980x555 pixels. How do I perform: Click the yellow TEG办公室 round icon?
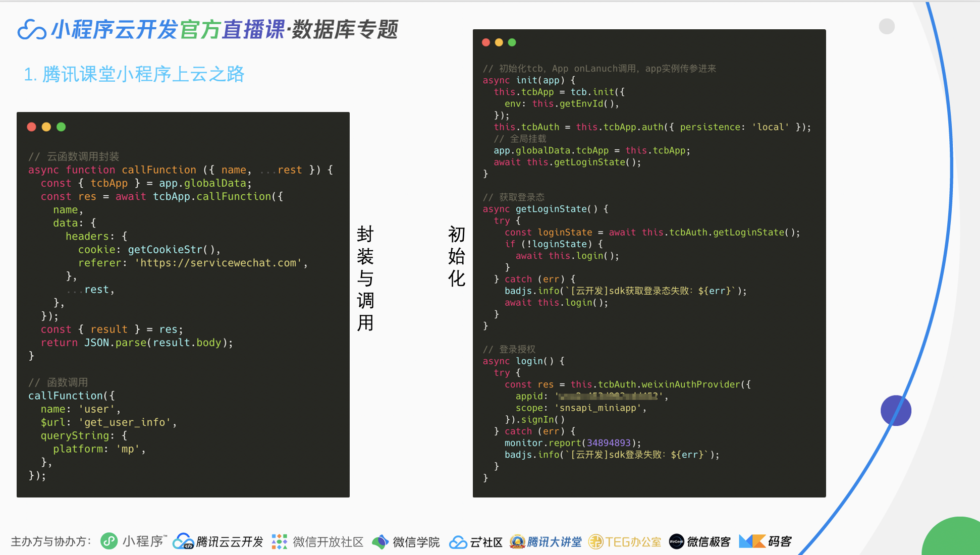pyautogui.click(x=596, y=541)
